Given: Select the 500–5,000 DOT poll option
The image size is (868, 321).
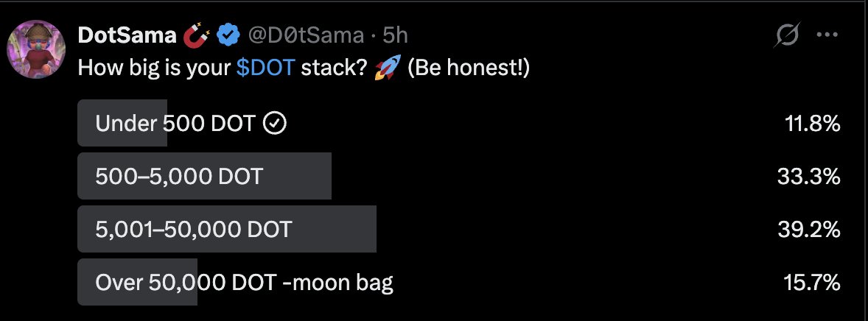Looking at the screenshot, I should coord(459,176).
